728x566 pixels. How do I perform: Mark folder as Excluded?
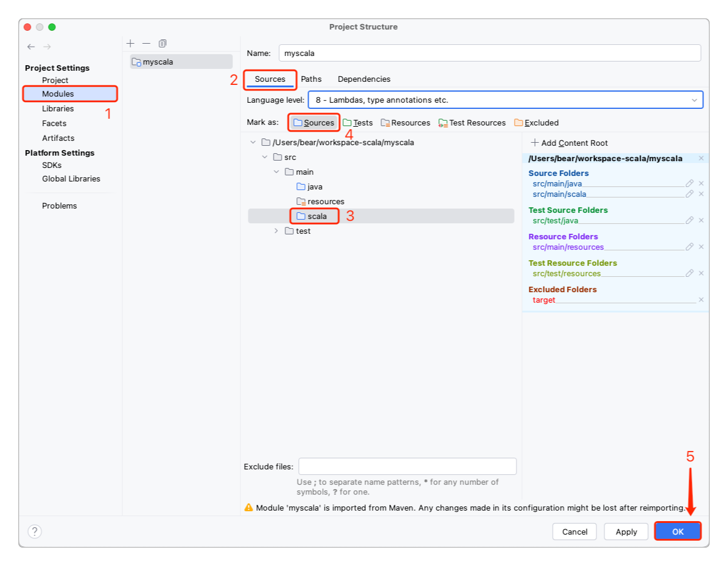[536, 122]
